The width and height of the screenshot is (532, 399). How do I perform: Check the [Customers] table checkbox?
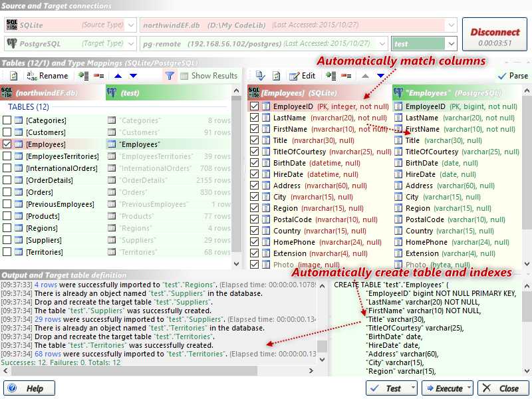7,132
